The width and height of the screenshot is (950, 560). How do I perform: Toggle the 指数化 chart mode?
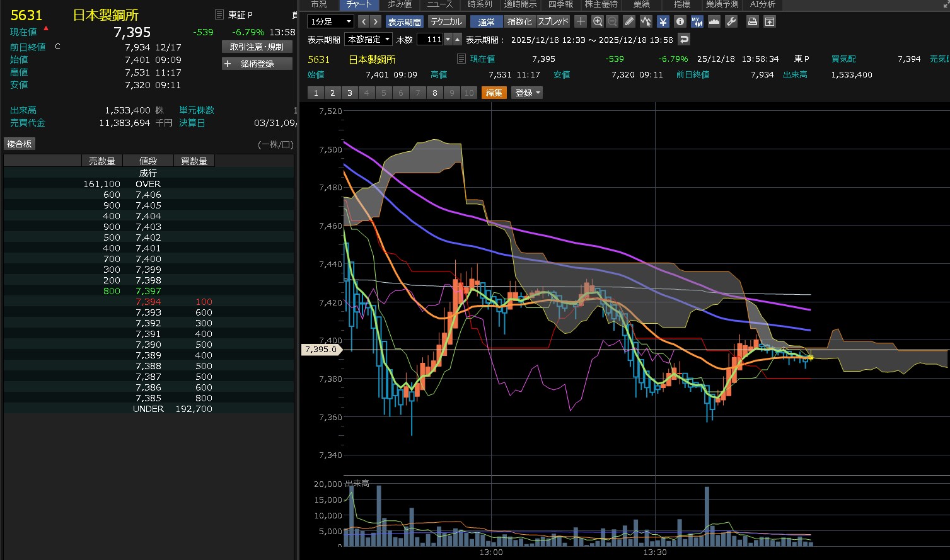519,21
